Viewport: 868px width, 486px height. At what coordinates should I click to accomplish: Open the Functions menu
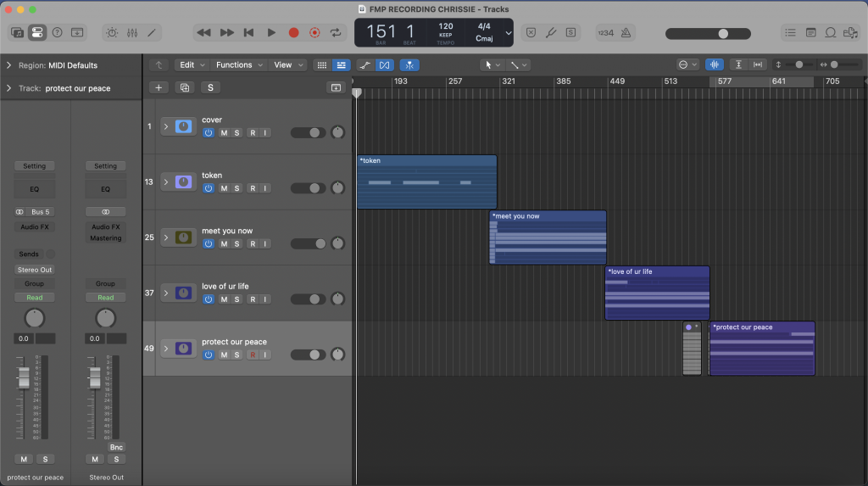[238, 64]
